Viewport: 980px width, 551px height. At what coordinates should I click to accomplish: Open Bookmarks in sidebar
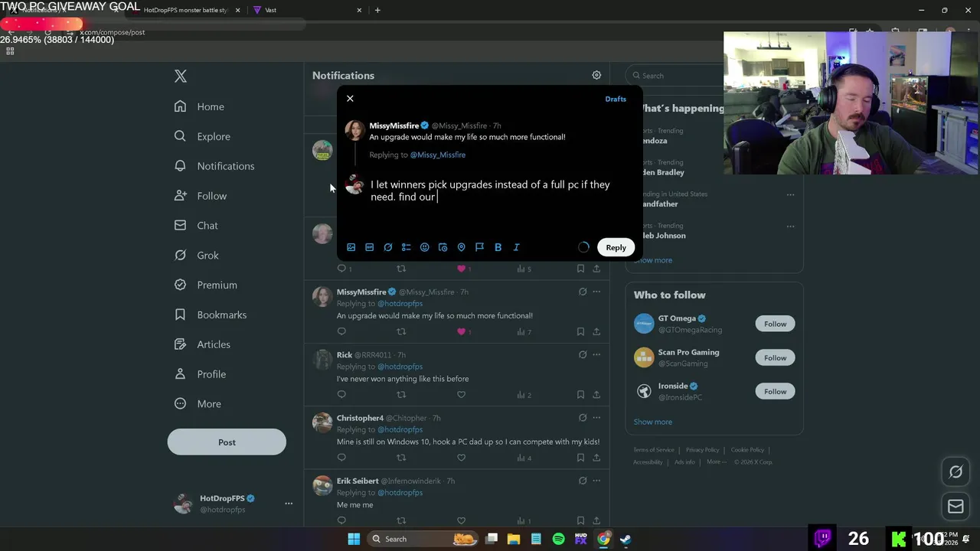pyautogui.click(x=211, y=315)
